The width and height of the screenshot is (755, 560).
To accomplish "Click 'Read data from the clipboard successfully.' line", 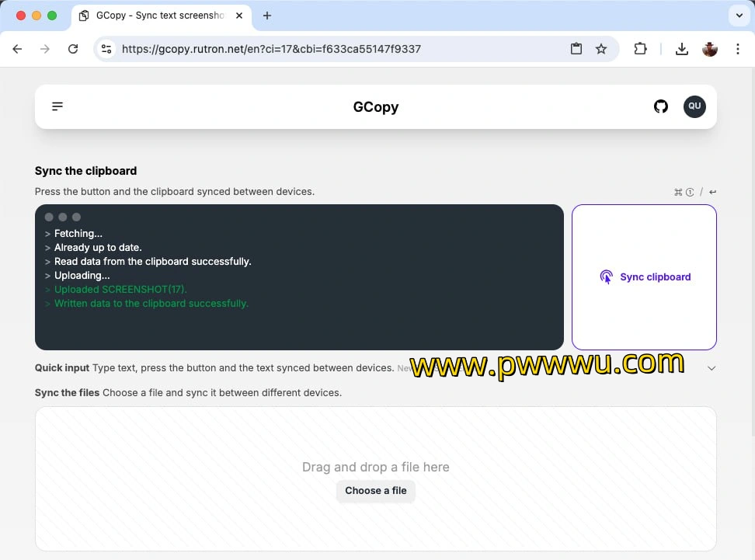I will [x=153, y=262].
